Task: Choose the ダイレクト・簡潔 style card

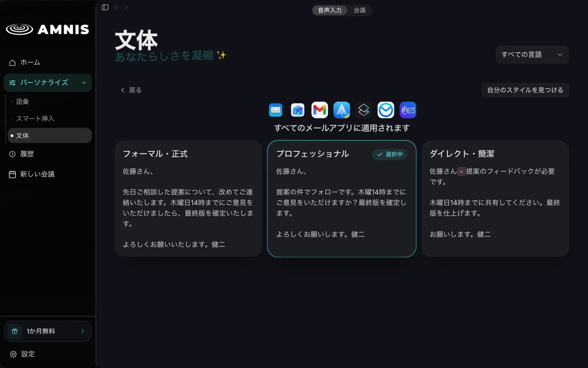Action: click(x=495, y=199)
